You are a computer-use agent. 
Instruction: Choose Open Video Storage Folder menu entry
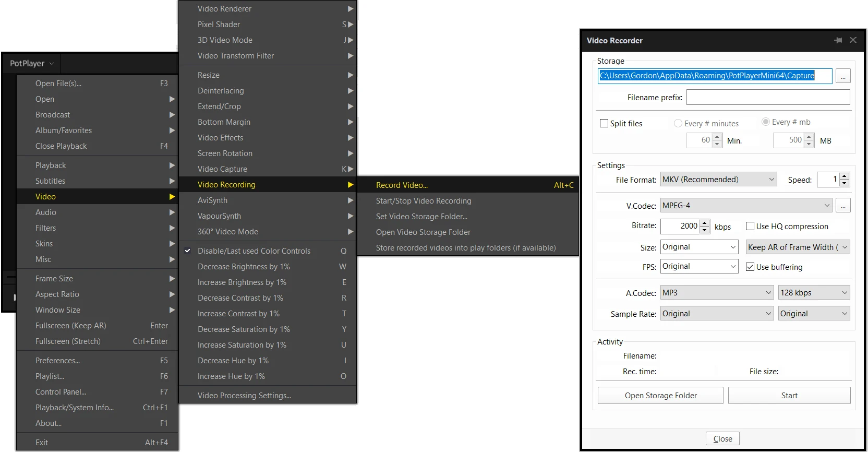pyautogui.click(x=468, y=232)
